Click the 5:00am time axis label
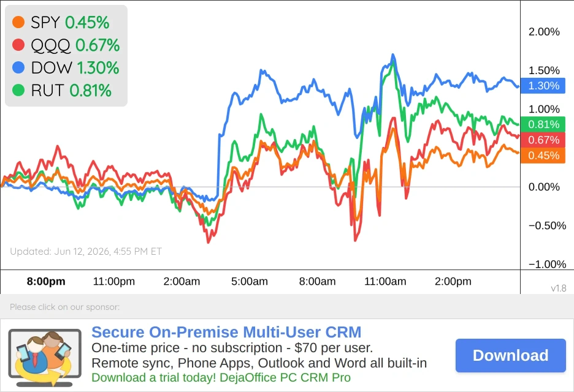Viewport: 574px width, 392px height. [x=250, y=281]
